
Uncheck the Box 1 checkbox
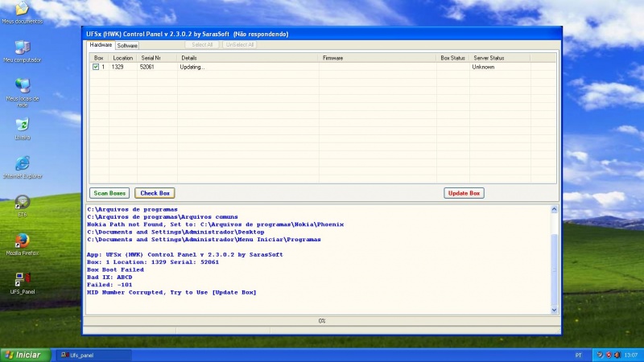pos(96,67)
